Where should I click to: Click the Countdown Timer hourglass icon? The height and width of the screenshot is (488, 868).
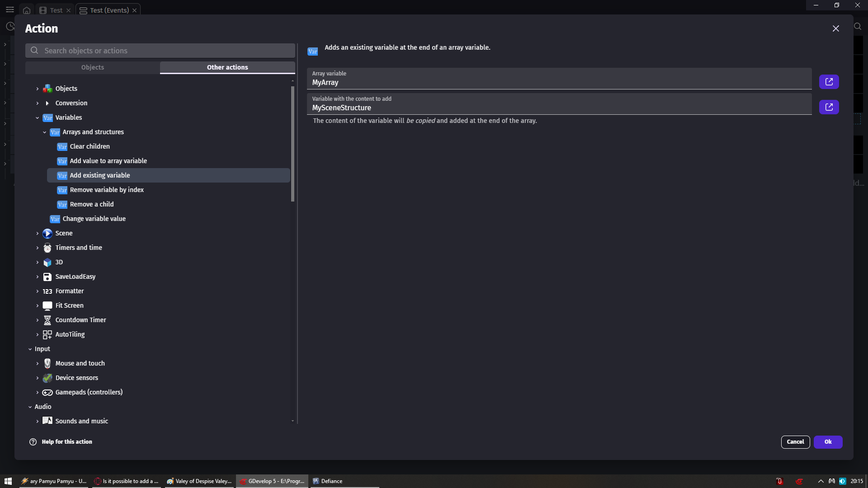coord(47,320)
